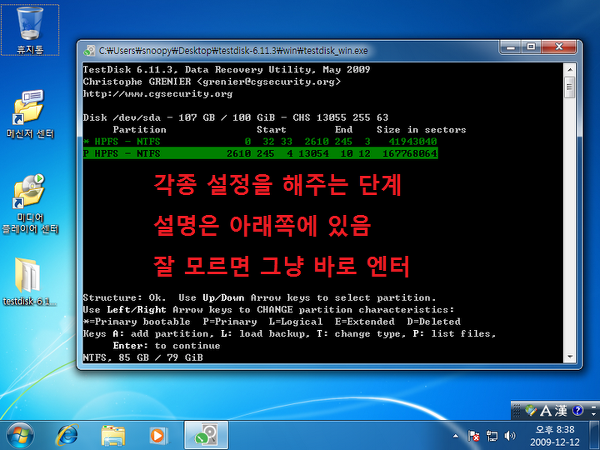Click the Show desktop strip
Screen dimensions: 600x450
click(595, 435)
